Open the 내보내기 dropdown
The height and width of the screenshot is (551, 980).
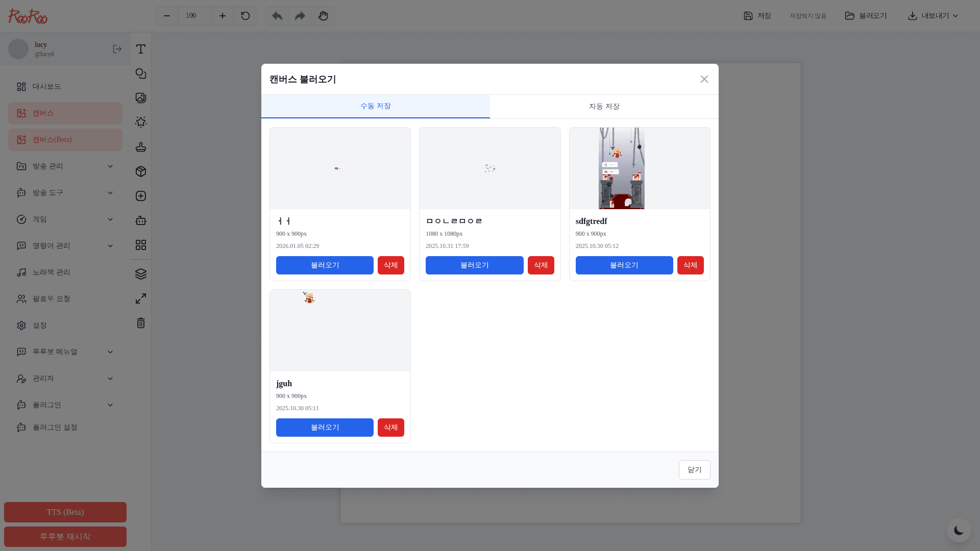coord(933,16)
